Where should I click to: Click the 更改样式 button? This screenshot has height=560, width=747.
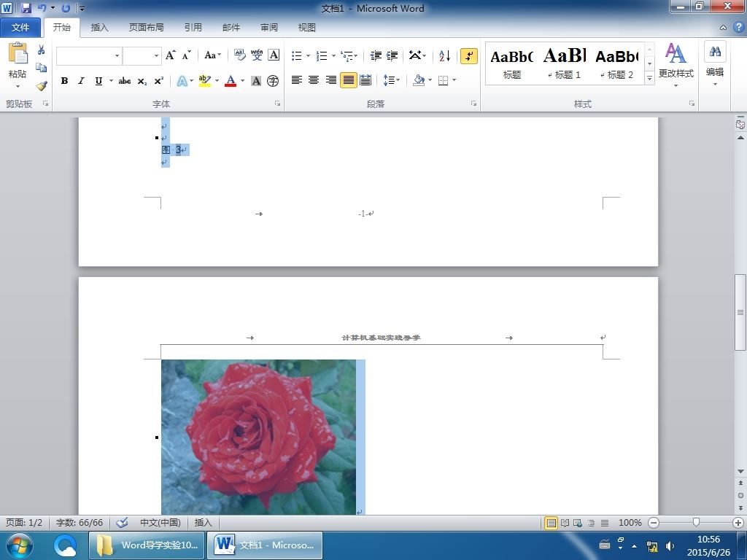(676, 65)
